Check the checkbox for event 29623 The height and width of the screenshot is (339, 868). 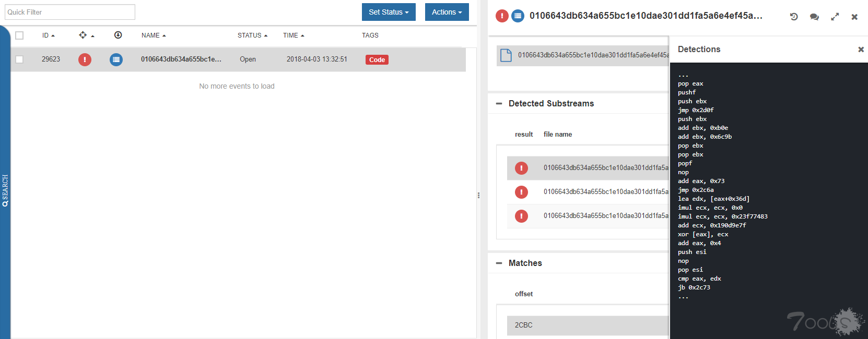pos(19,59)
